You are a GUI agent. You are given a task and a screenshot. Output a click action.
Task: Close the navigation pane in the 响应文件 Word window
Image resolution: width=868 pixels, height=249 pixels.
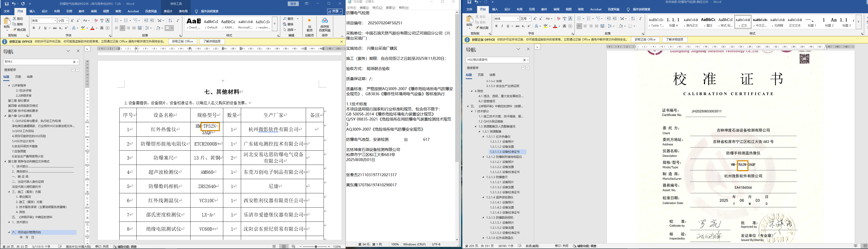pyautogui.click(x=528, y=49)
